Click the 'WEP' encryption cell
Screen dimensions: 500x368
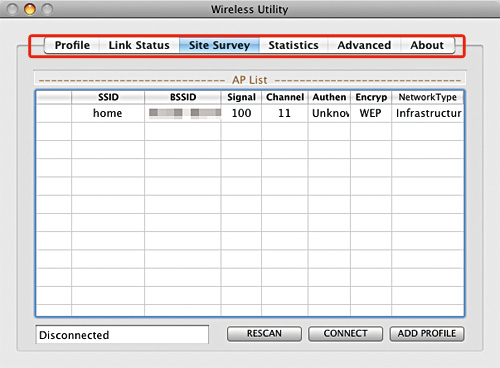point(371,113)
